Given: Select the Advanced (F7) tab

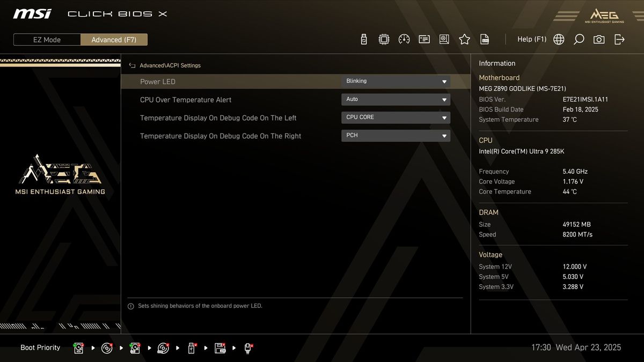Looking at the screenshot, I should coord(114,40).
